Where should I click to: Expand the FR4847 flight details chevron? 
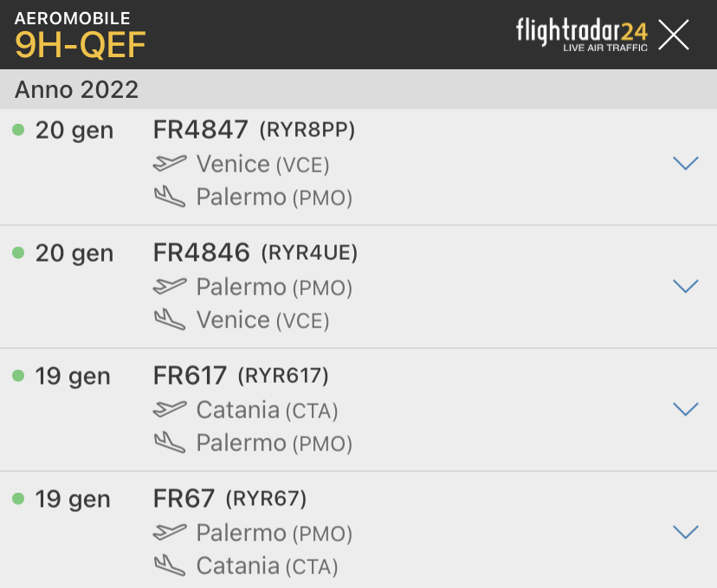(x=685, y=163)
